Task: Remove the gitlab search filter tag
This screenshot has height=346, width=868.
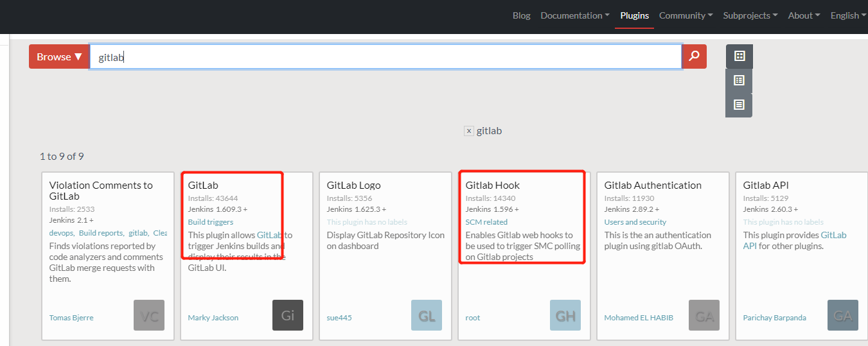Action: pos(469,131)
